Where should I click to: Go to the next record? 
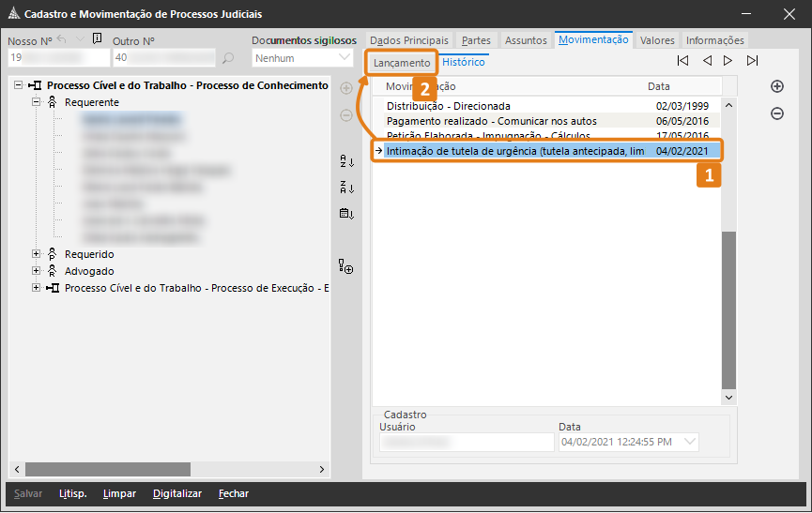728,61
